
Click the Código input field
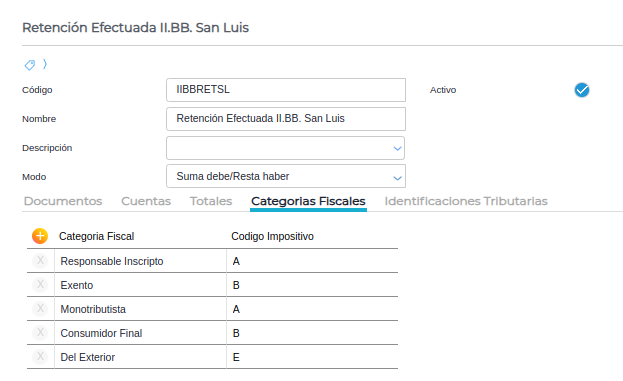point(286,90)
